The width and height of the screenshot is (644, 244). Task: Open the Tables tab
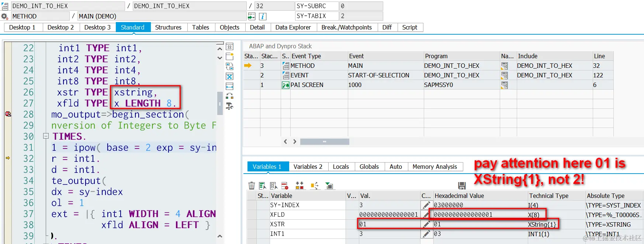pyautogui.click(x=201, y=27)
